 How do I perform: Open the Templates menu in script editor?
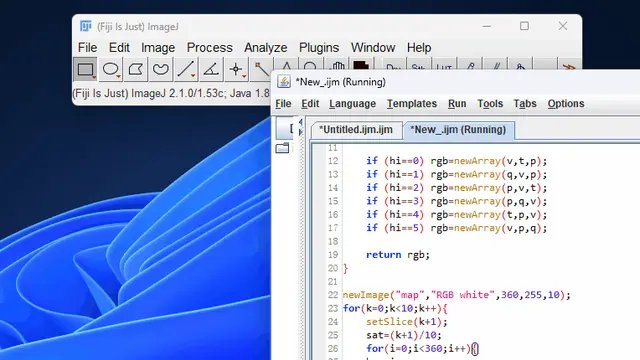pos(412,104)
